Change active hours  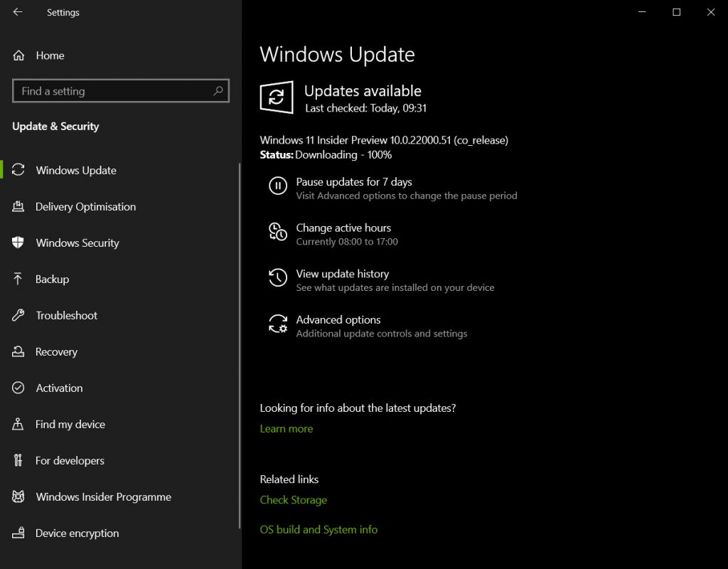tap(343, 228)
